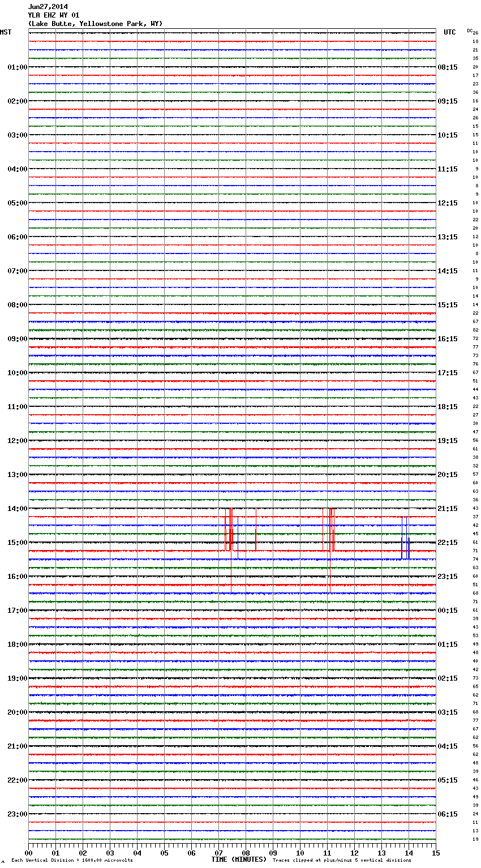The width and height of the screenshot is (481, 868).
Task: Click the 11:00 MST time label
Action: tap(17, 407)
